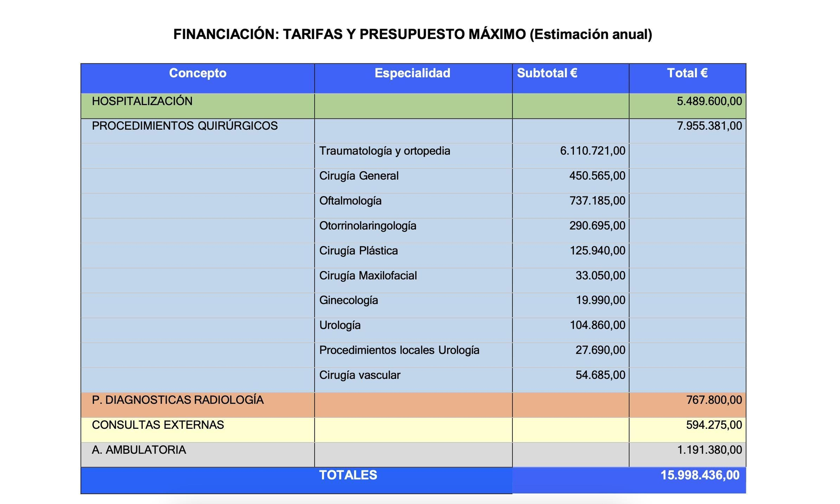This screenshot has height=504, width=840.
Task: Click the Cirugía Plástica cell
Action: coord(359,250)
